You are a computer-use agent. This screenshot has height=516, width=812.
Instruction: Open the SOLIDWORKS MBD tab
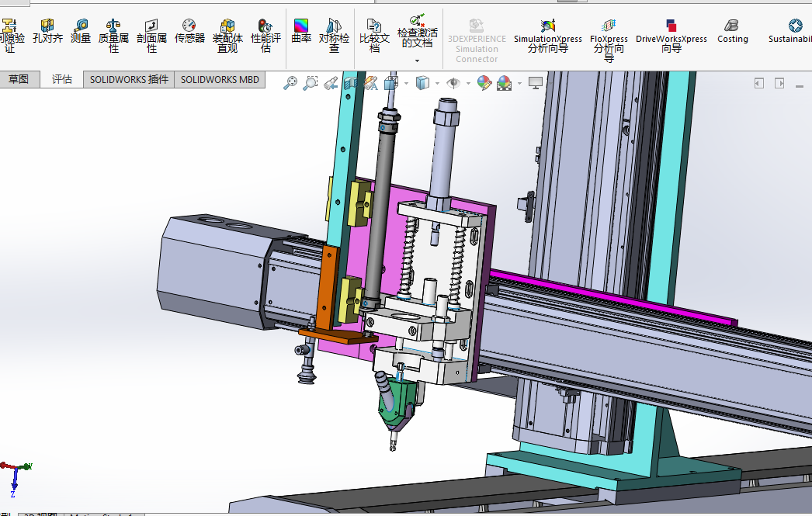(220, 79)
